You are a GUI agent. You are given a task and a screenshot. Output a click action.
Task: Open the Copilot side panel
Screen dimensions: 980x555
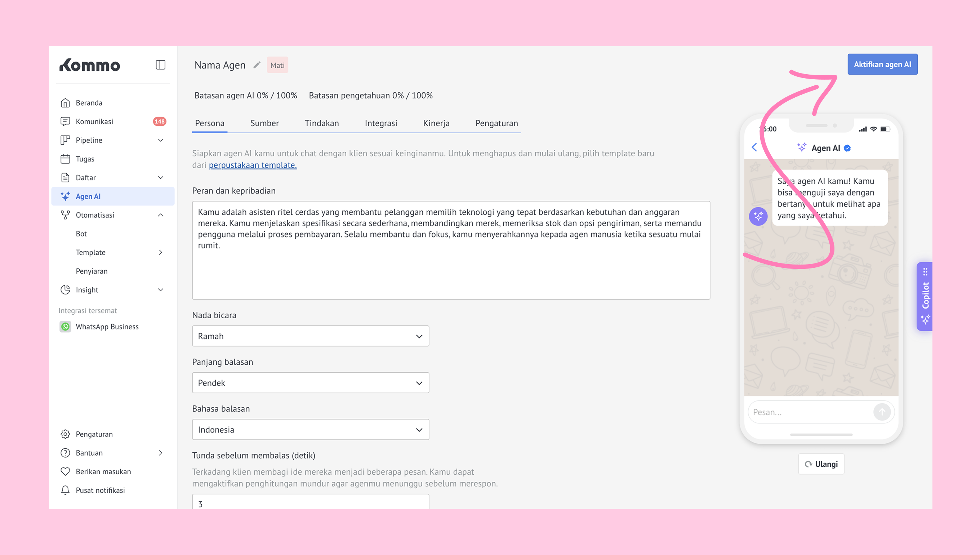click(925, 296)
